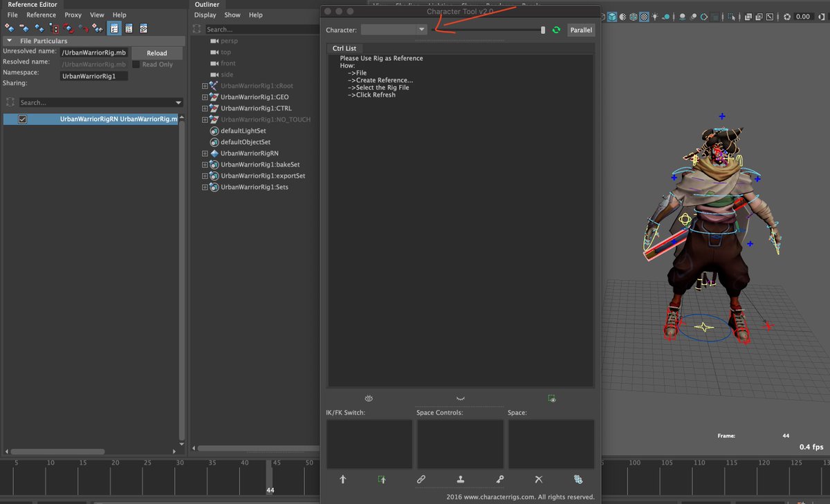Open the Reference menu in Reference Editor
830x504 pixels.
click(x=41, y=15)
